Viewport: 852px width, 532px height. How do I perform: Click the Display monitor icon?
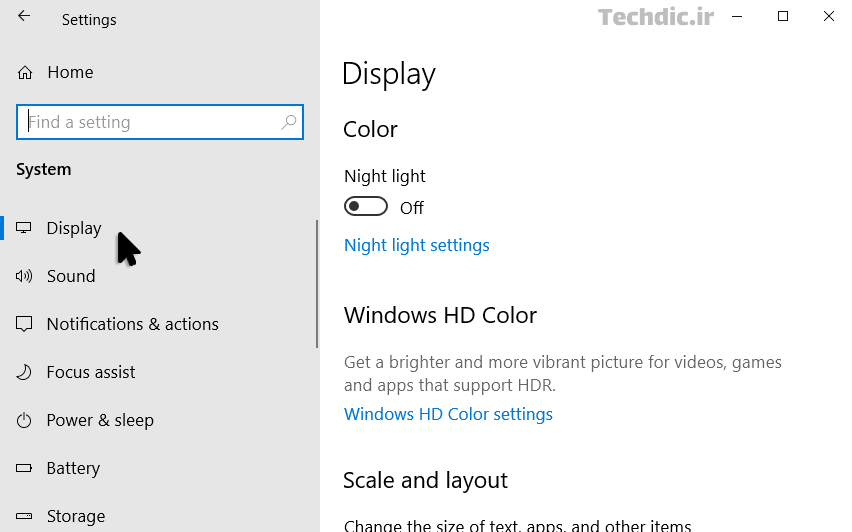pos(23,228)
